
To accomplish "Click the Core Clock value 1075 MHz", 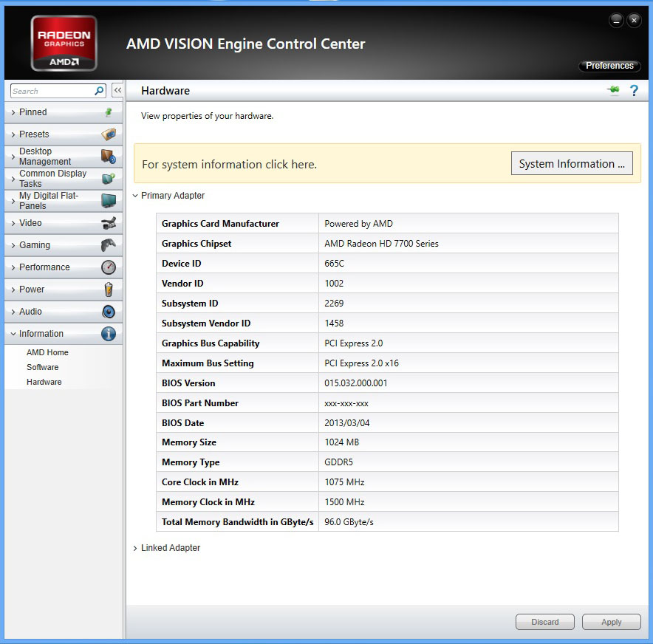I will [x=344, y=482].
